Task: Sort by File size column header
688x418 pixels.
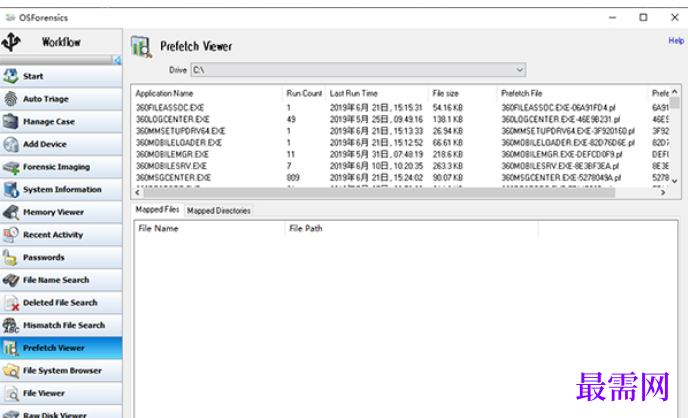Action: (x=462, y=93)
